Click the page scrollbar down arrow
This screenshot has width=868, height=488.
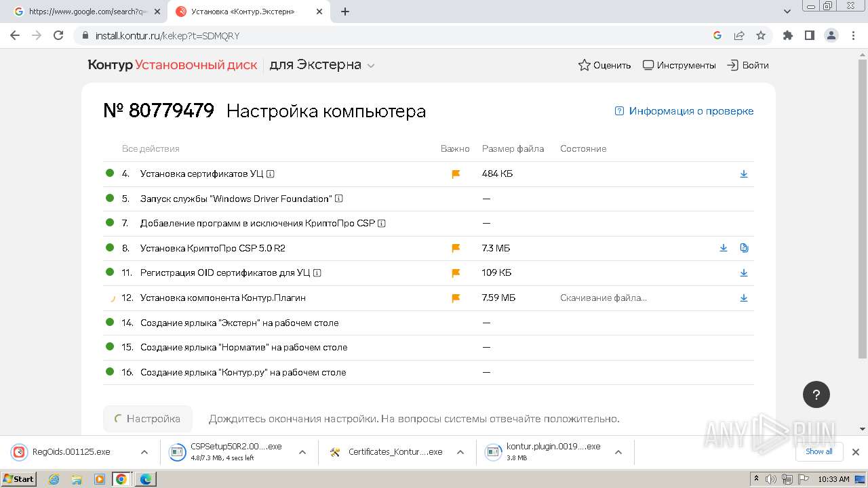[863, 429]
